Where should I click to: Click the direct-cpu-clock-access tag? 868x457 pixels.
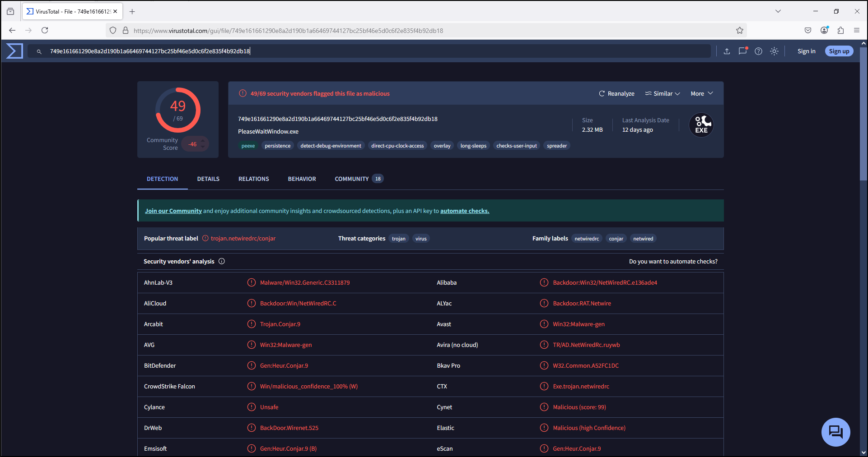point(397,146)
